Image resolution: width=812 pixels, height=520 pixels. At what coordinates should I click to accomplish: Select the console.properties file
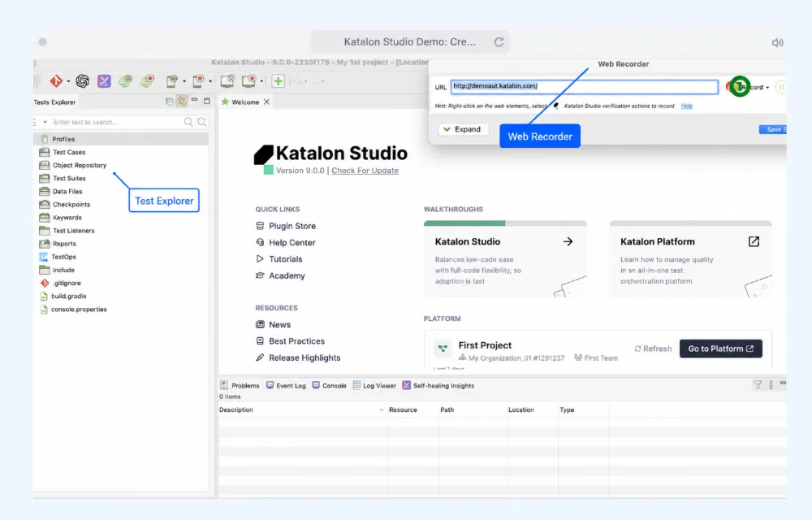(x=79, y=310)
